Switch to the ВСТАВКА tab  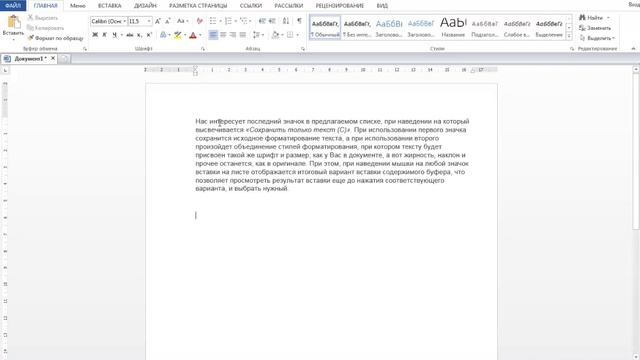[x=109, y=6]
